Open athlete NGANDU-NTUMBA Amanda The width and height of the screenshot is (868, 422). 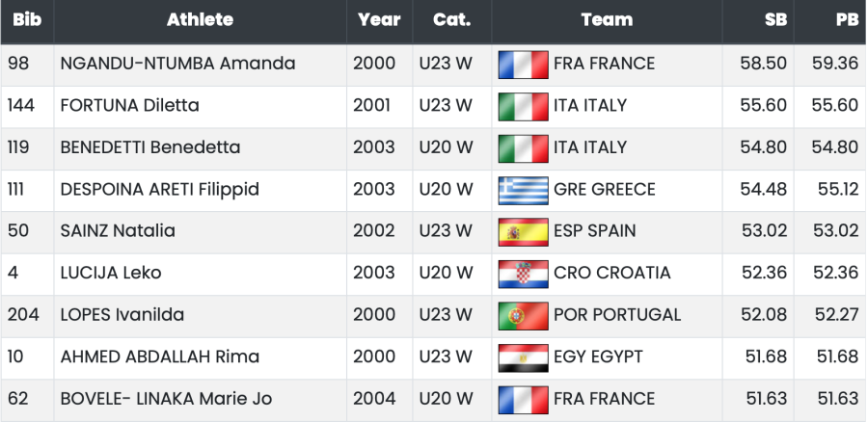(x=177, y=64)
